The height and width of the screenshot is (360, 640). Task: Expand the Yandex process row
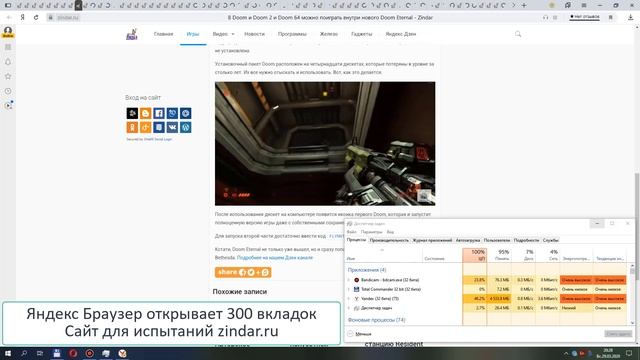(x=349, y=299)
